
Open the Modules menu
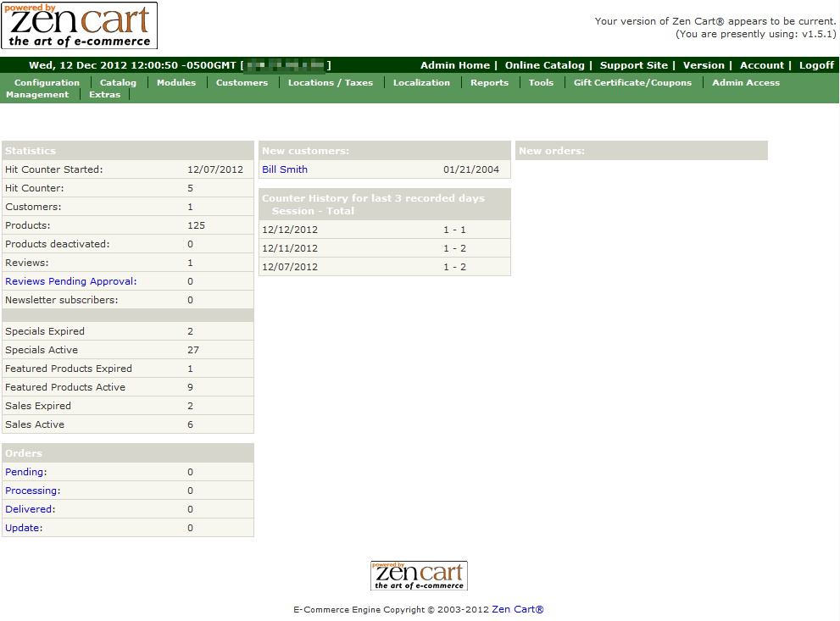point(176,83)
